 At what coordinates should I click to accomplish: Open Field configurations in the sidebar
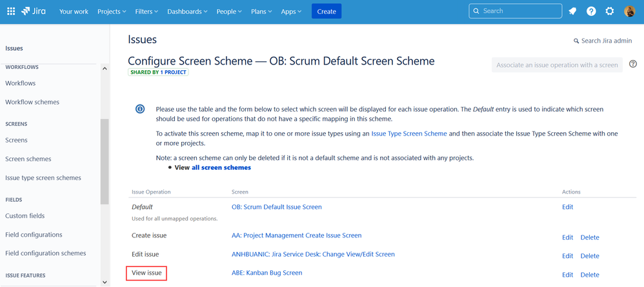(34, 235)
